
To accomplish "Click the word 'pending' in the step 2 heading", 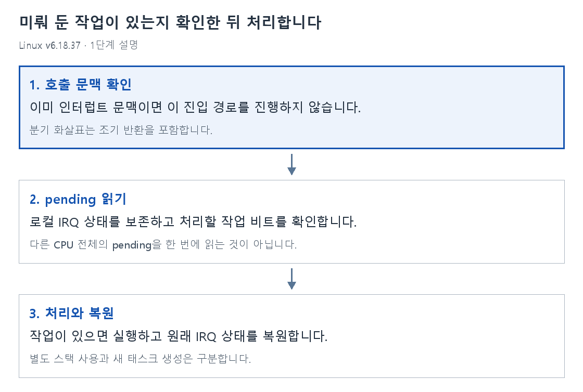I will tap(71, 200).
